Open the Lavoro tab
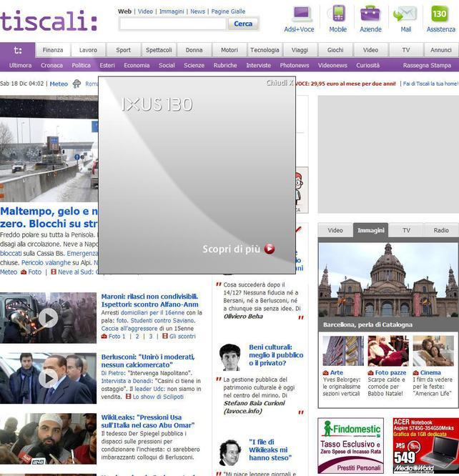 tap(88, 50)
